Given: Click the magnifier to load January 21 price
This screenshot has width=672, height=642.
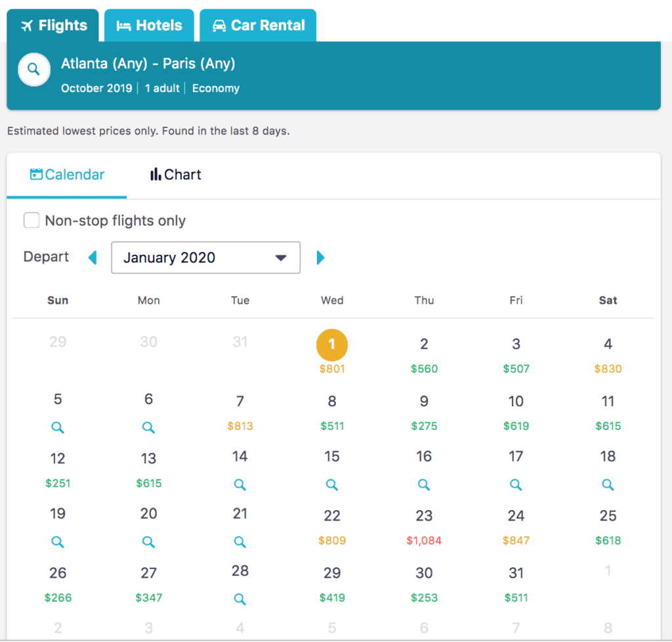Looking at the screenshot, I should [240, 542].
